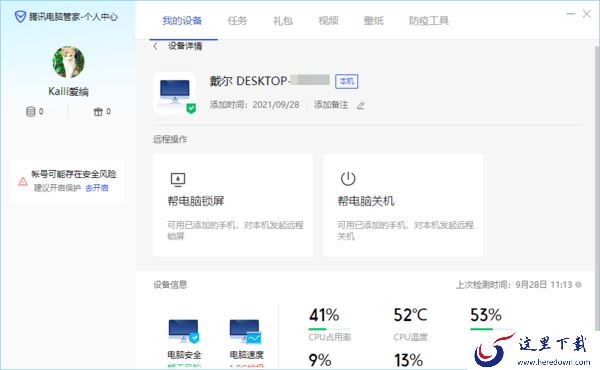Click the 设备信息 section heading
The width and height of the screenshot is (600, 370).
(170, 285)
